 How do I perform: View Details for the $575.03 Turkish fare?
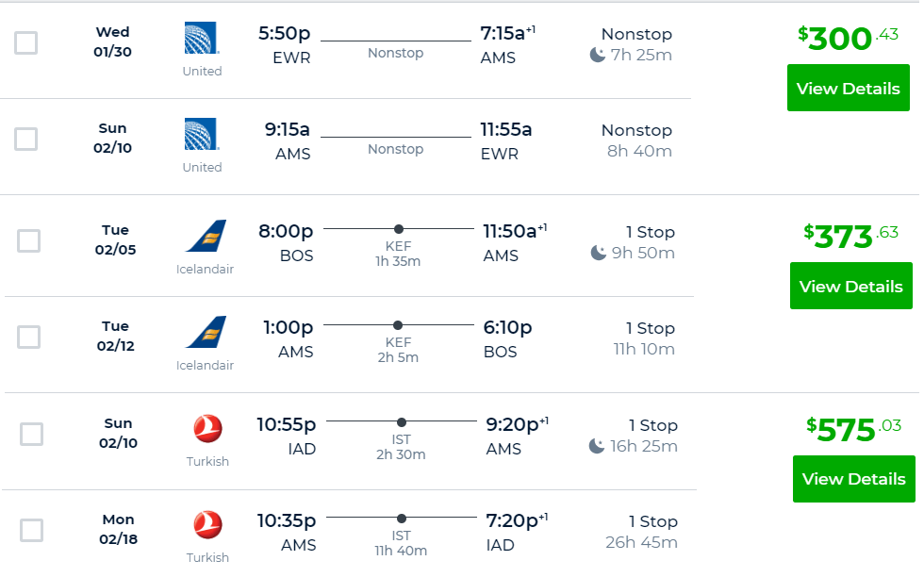click(x=854, y=479)
